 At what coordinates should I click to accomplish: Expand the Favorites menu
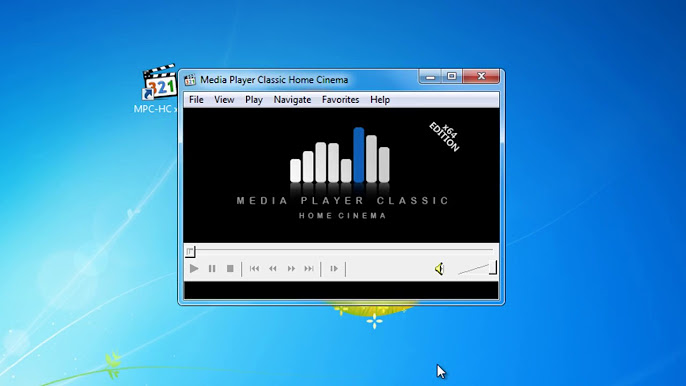340,100
